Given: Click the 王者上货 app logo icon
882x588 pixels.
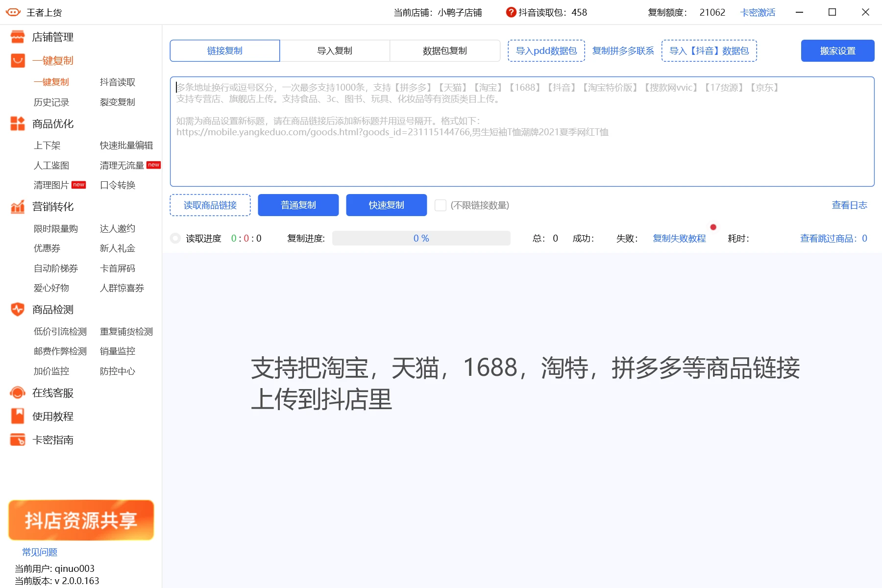Looking at the screenshot, I should 13,12.
